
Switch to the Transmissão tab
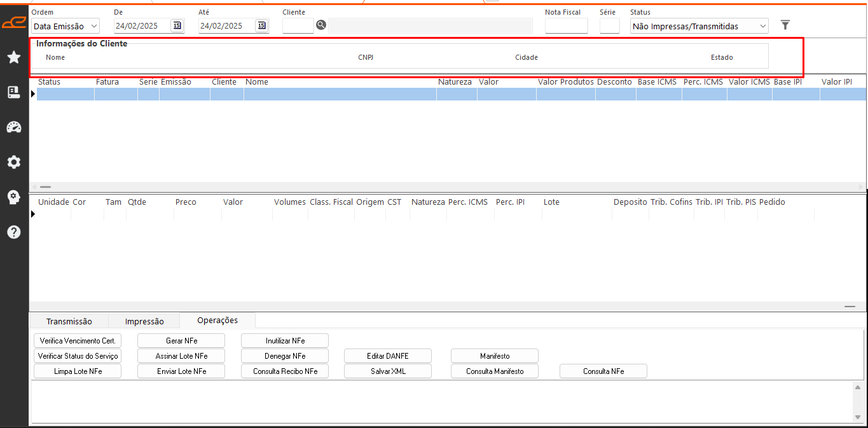click(69, 321)
